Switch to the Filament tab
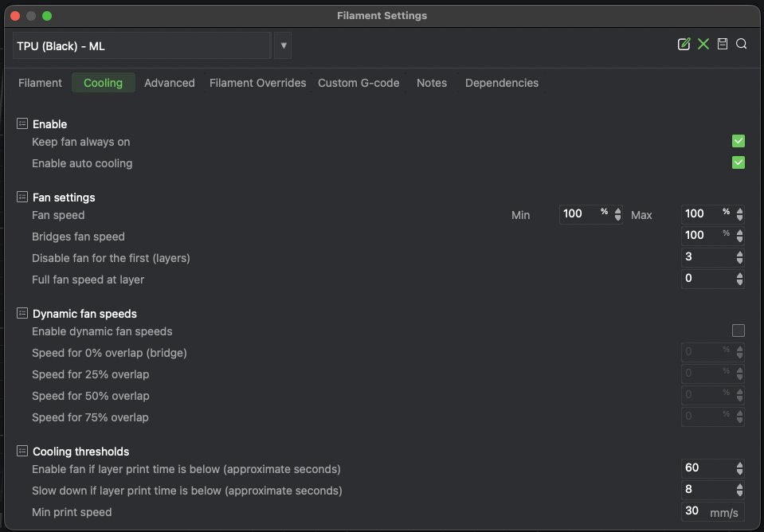The width and height of the screenshot is (764, 532). (x=40, y=83)
